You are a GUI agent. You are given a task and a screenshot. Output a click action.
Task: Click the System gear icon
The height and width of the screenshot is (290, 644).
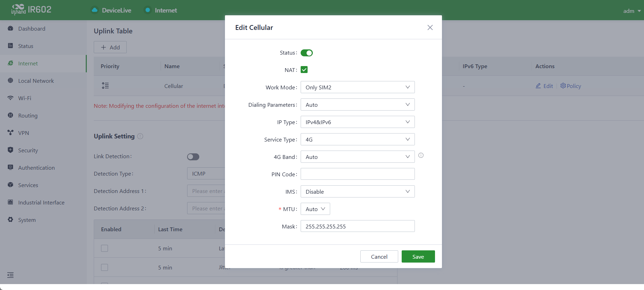pyautogui.click(x=10, y=220)
